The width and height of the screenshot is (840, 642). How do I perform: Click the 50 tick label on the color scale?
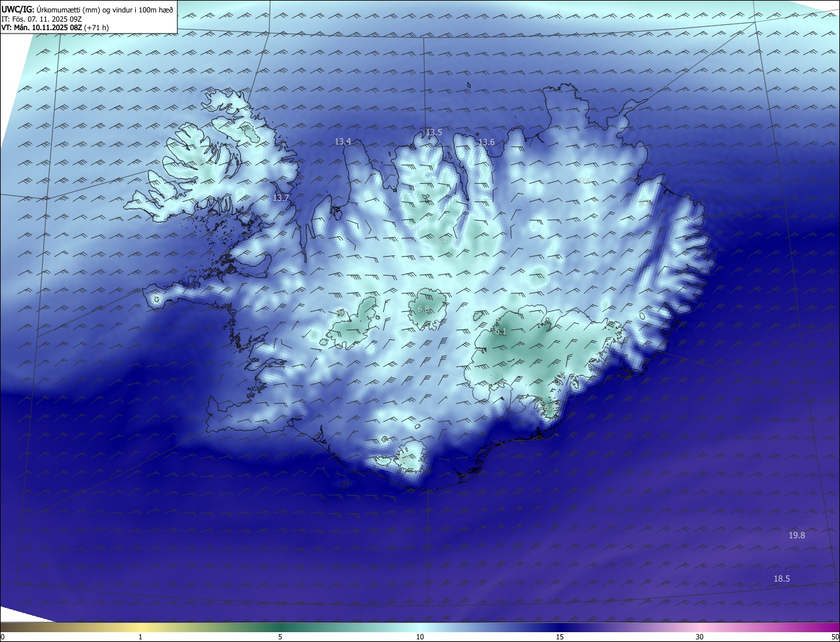835,637
